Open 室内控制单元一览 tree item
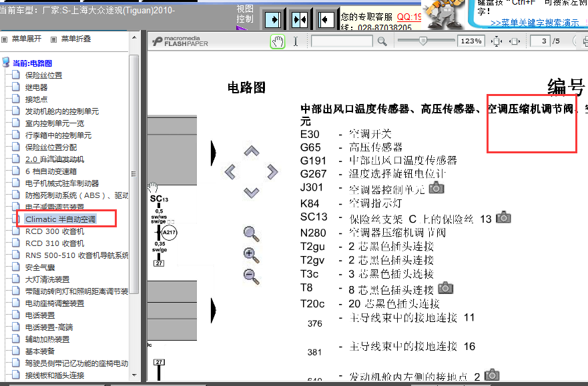588x386 pixels. pyautogui.click(x=55, y=123)
